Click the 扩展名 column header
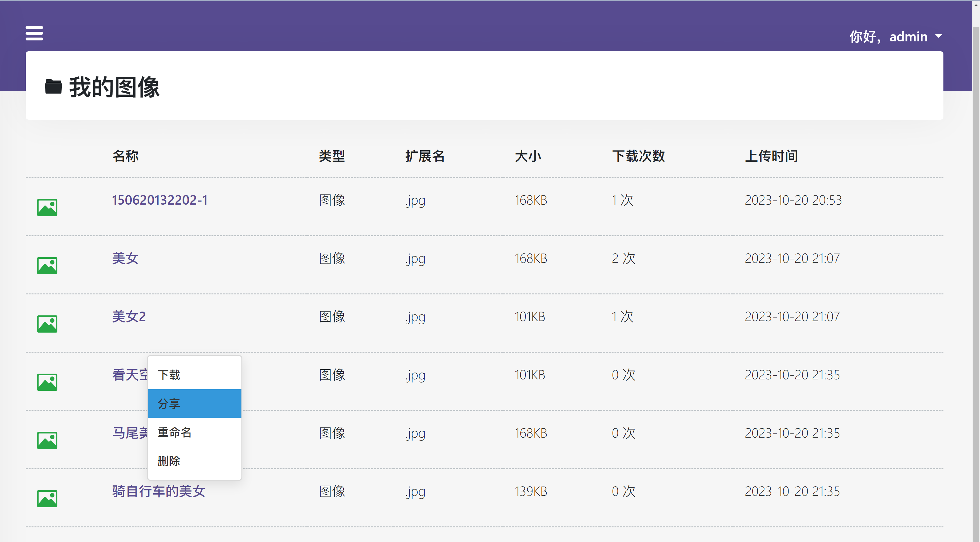This screenshot has width=980, height=542. pyautogui.click(x=425, y=156)
